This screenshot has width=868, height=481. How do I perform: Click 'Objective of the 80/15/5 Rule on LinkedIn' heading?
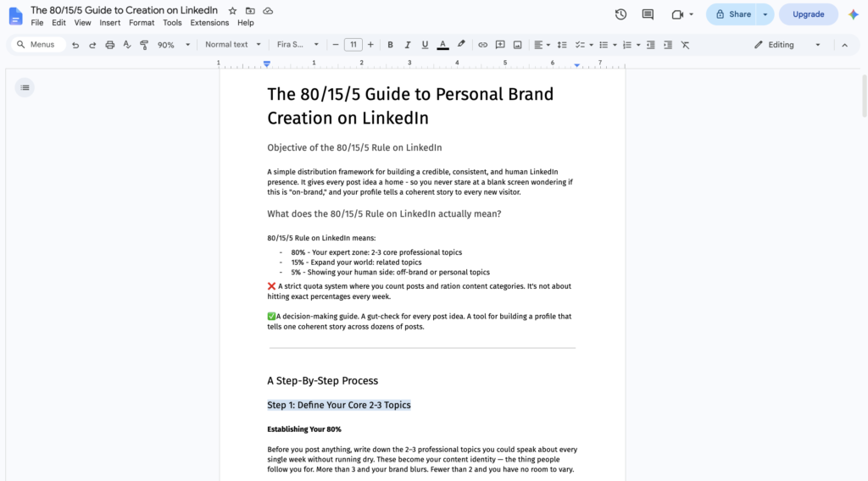click(x=354, y=147)
